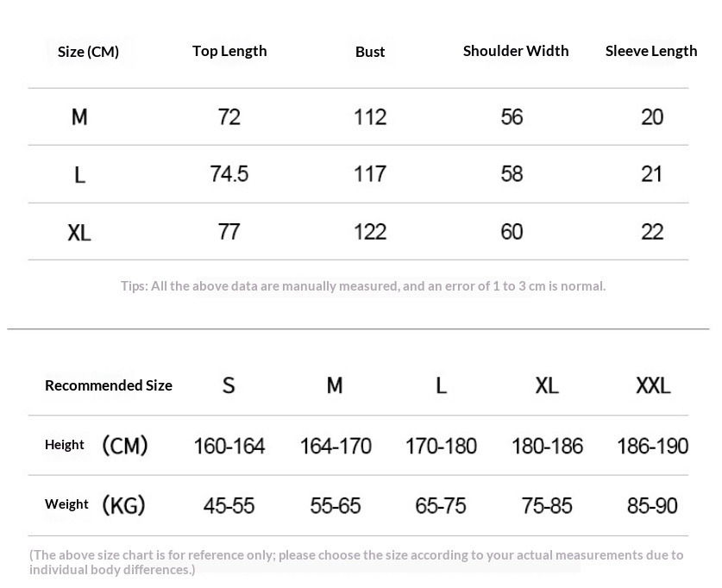The height and width of the screenshot is (588, 722).
Task: Select the 58 shoulder width value
Action: [x=512, y=174]
